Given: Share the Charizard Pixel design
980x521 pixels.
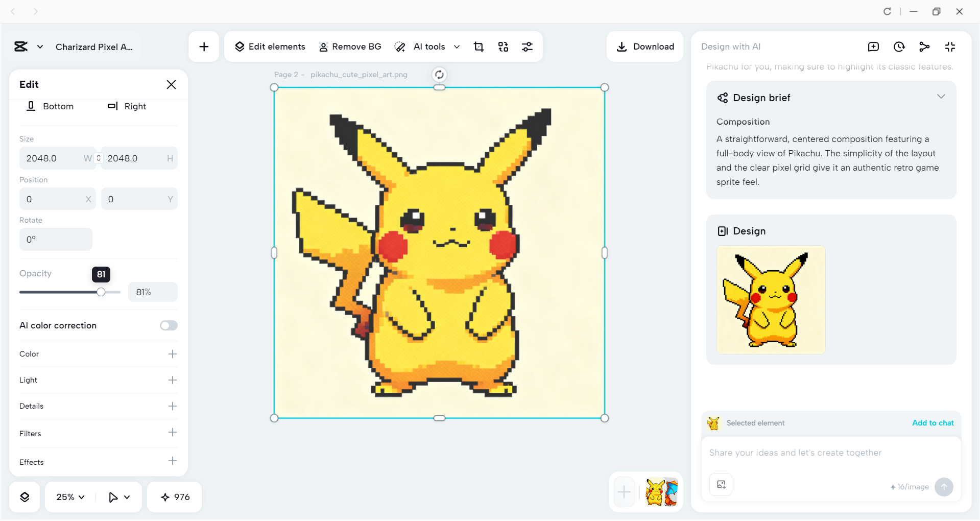Looking at the screenshot, I should coord(924,46).
